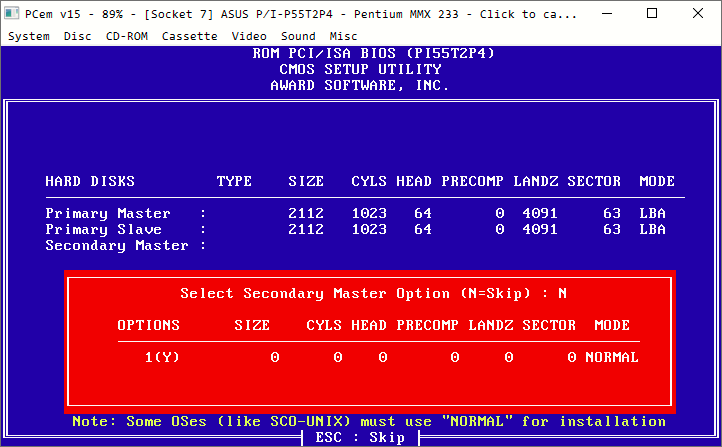Image resolution: width=722 pixels, height=447 pixels.
Task: Open the Cassette menu
Action: 189,36
